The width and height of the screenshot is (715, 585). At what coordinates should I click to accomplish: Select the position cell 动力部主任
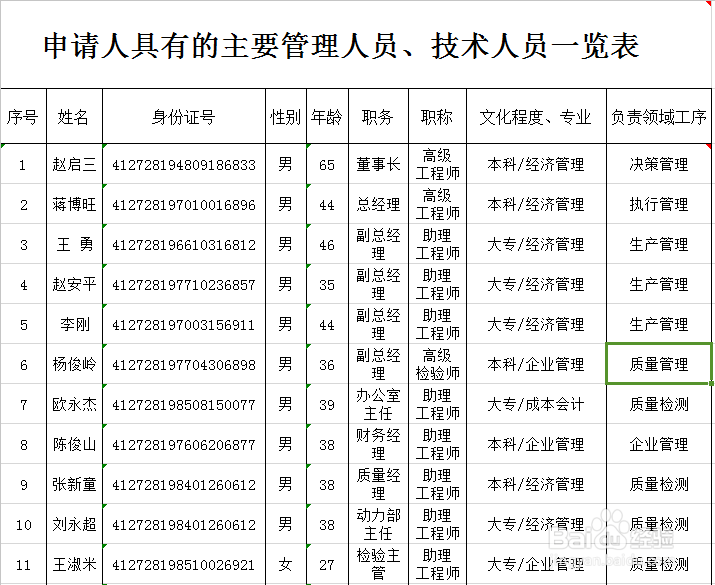click(x=378, y=524)
